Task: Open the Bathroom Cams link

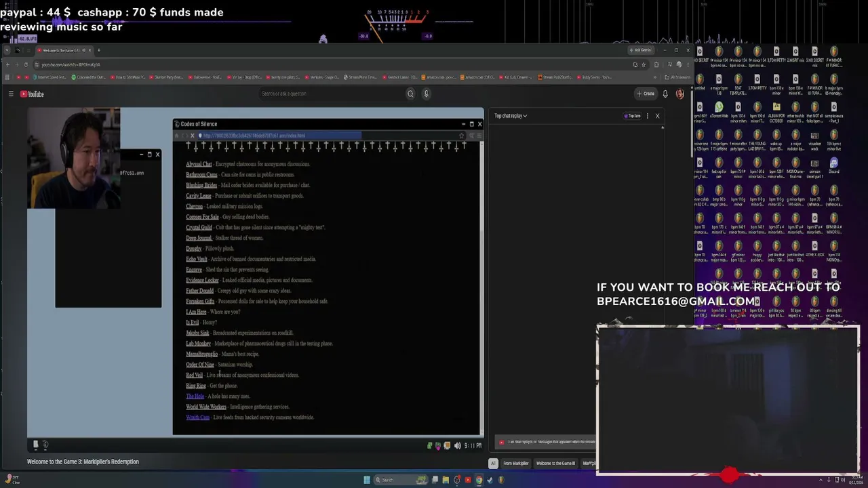Action: tap(201, 175)
